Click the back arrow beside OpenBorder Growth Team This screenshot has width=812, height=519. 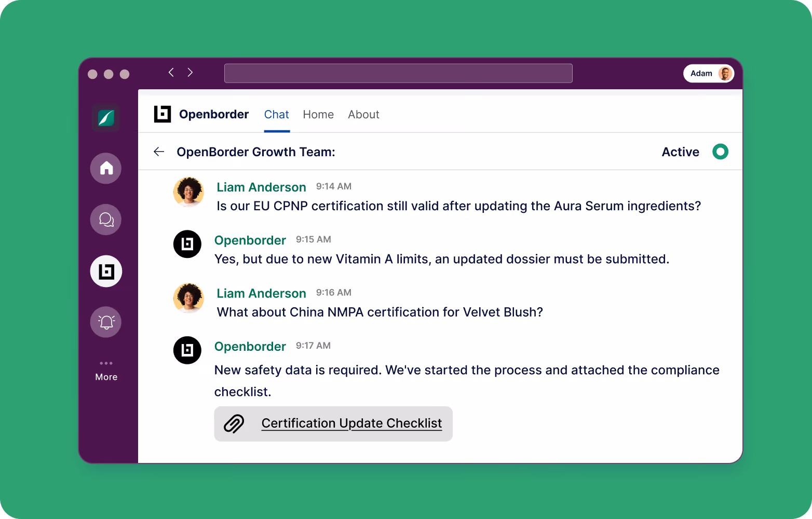point(159,152)
